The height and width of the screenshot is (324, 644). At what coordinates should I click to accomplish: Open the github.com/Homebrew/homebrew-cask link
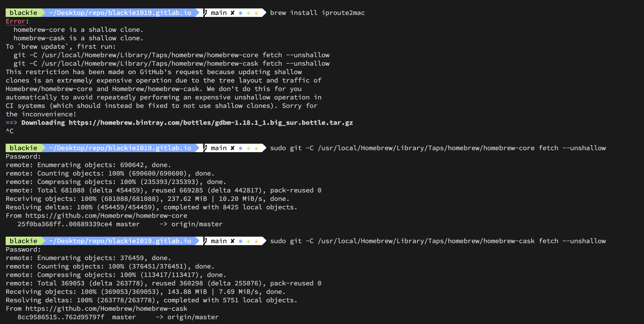[106, 309]
